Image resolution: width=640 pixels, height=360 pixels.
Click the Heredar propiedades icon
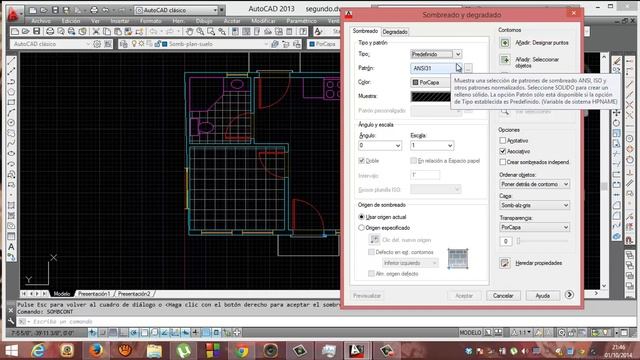(x=505, y=263)
